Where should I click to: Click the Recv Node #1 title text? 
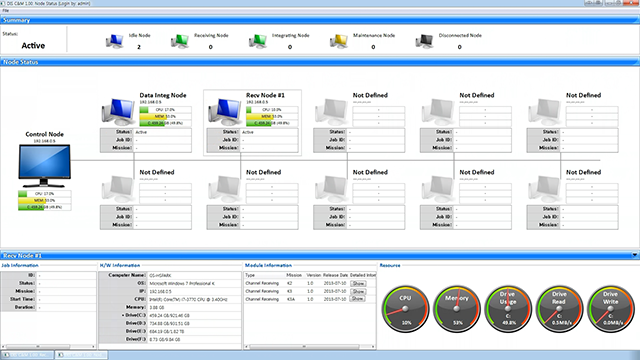point(265,95)
